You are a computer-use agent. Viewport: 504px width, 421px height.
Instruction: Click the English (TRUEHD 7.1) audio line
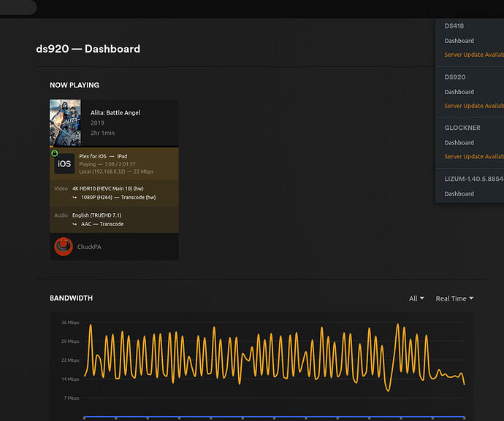(96, 215)
